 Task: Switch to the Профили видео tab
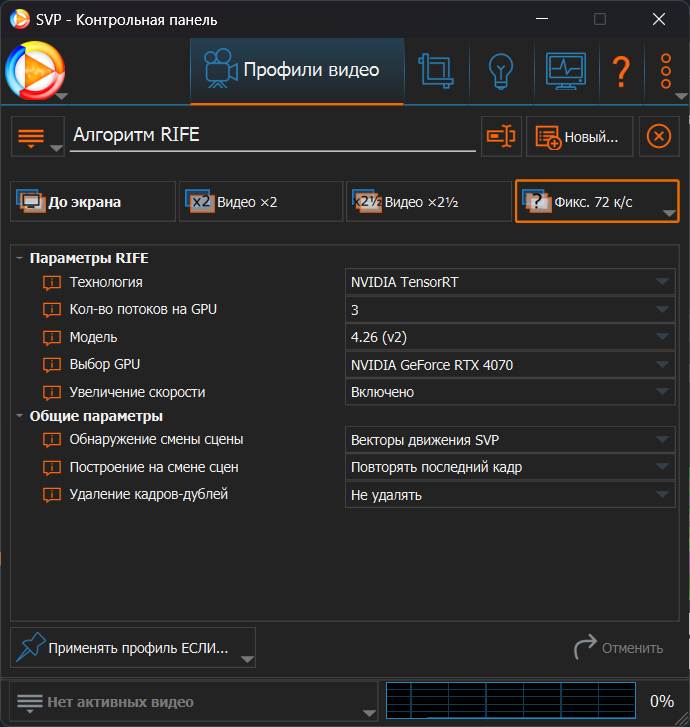tap(297, 71)
